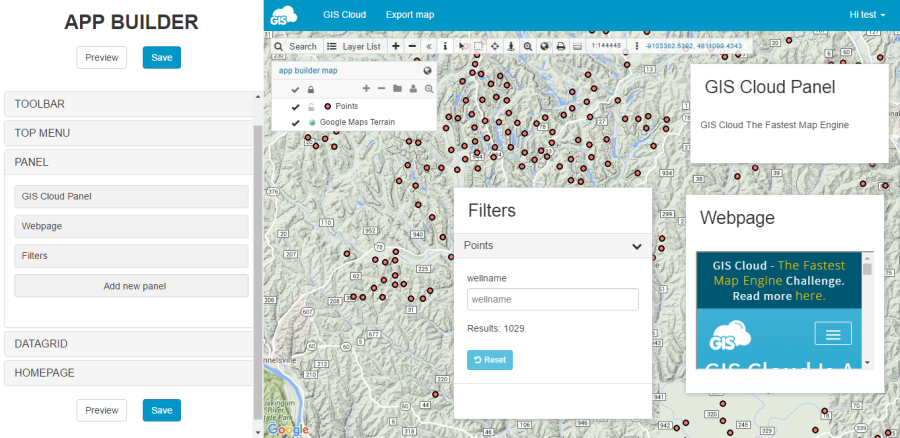Activate the Info identify tool
900x438 pixels.
coord(445,46)
